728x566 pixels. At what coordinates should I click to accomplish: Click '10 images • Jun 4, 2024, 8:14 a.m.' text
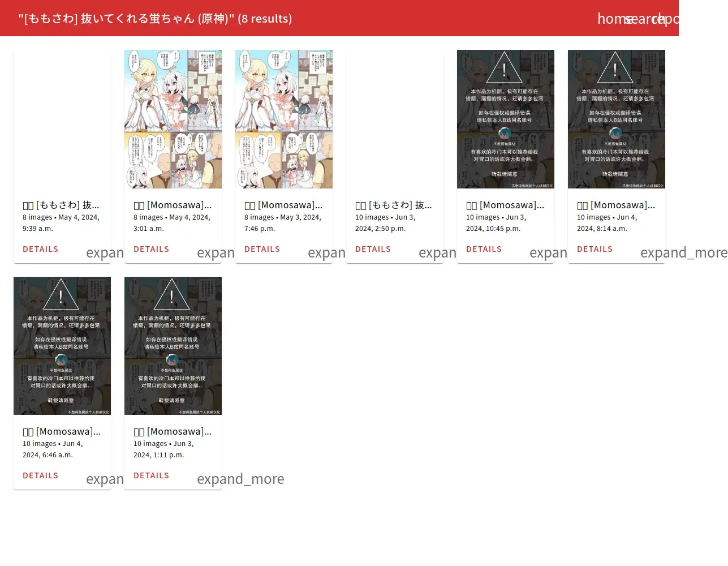coord(608,223)
